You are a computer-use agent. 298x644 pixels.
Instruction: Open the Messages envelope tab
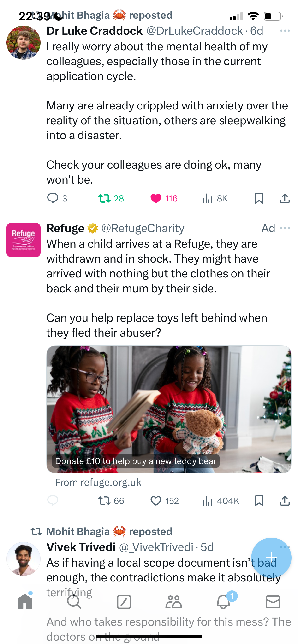pyautogui.click(x=273, y=602)
